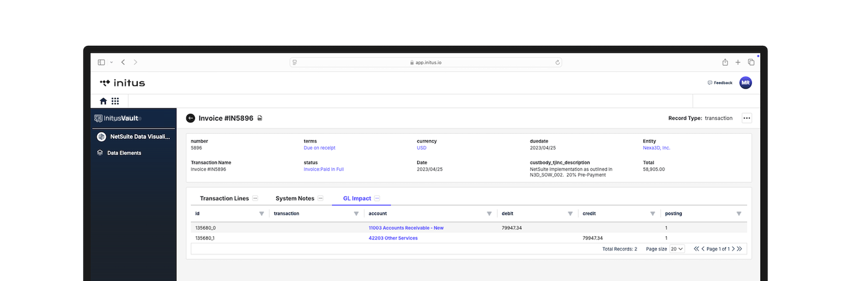Click the browser share icon
Screen dimensions: 868x281
(725, 62)
